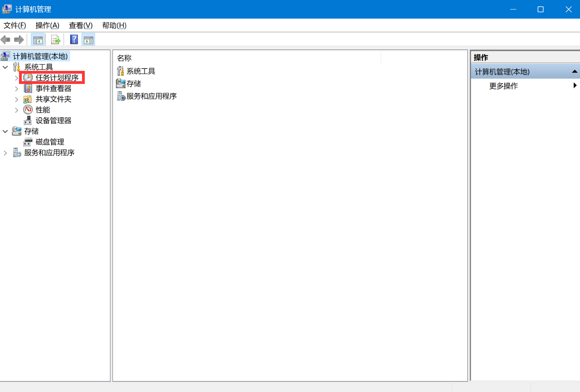The width and height of the screenshot is (580, 392).
Task: Click the 存储 icon in the center list
Action: tap(120, 84)
